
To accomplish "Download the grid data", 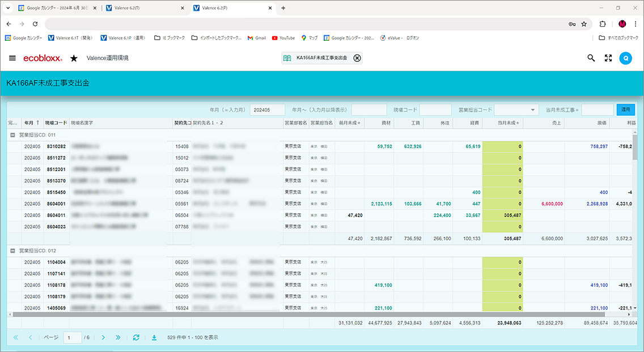I will [154, 338].
